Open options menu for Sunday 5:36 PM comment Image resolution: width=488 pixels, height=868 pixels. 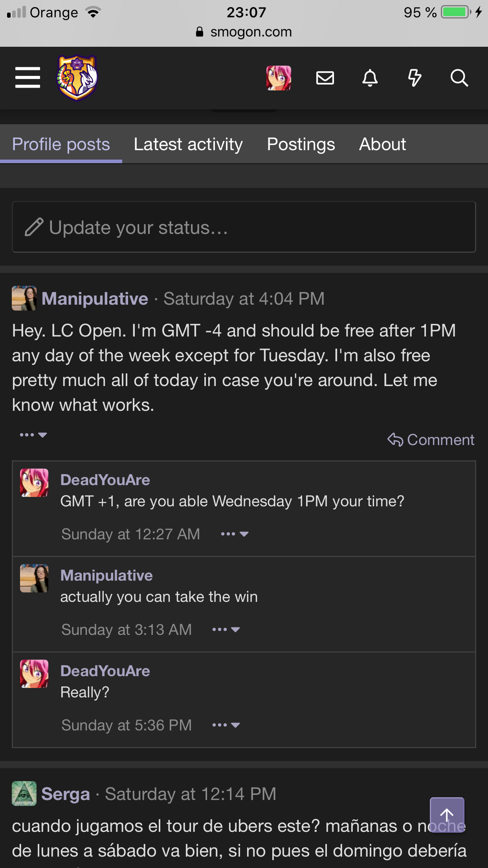(226, 725)
